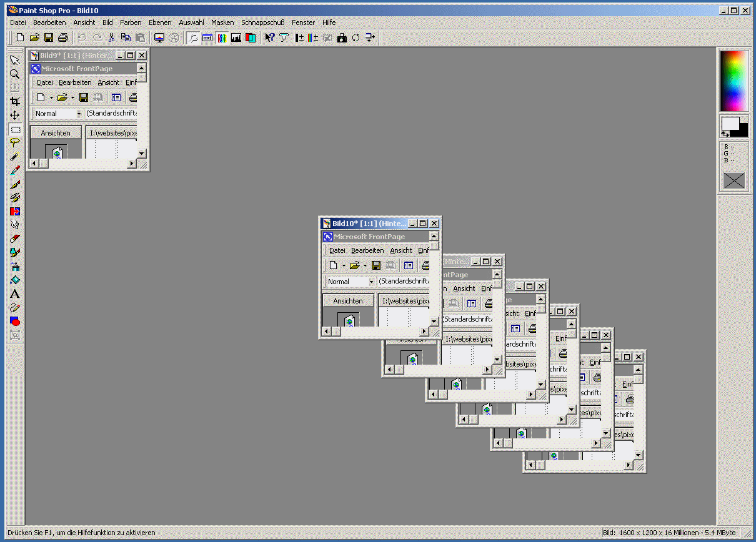Open the Hilfe menu
Viewport: 756px width, 542px height.
329,22
